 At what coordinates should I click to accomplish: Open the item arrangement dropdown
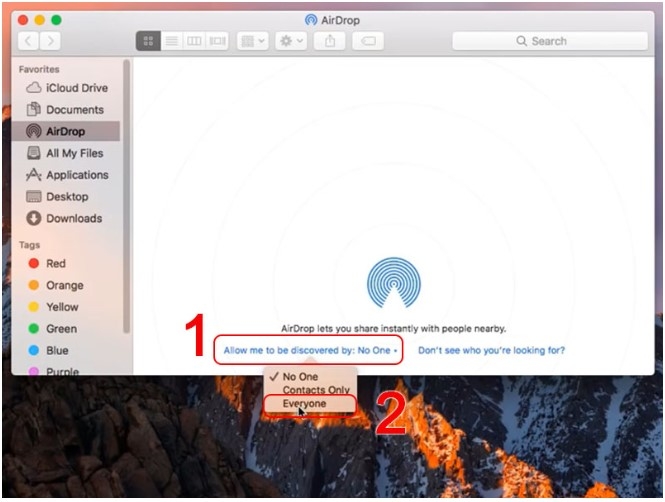tap(253, 41)
